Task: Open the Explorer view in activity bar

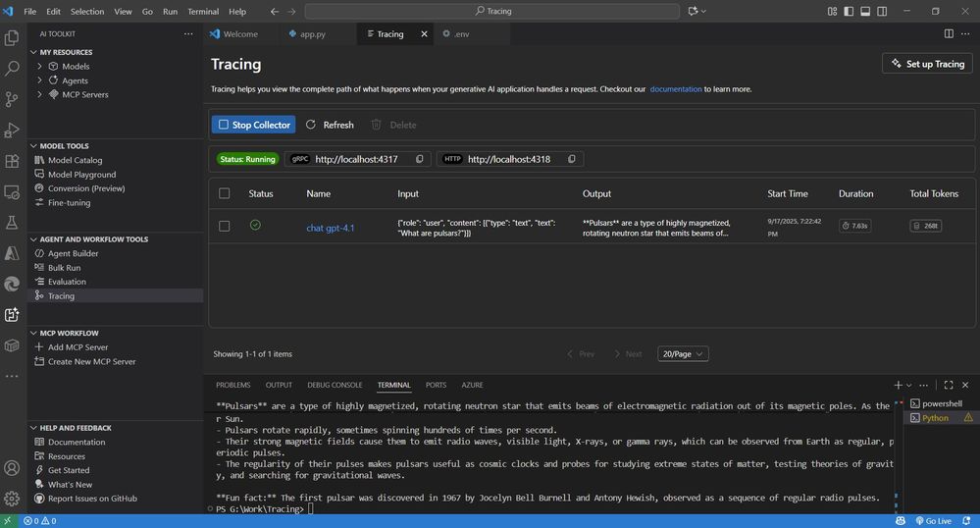Action: pos(11,37)
